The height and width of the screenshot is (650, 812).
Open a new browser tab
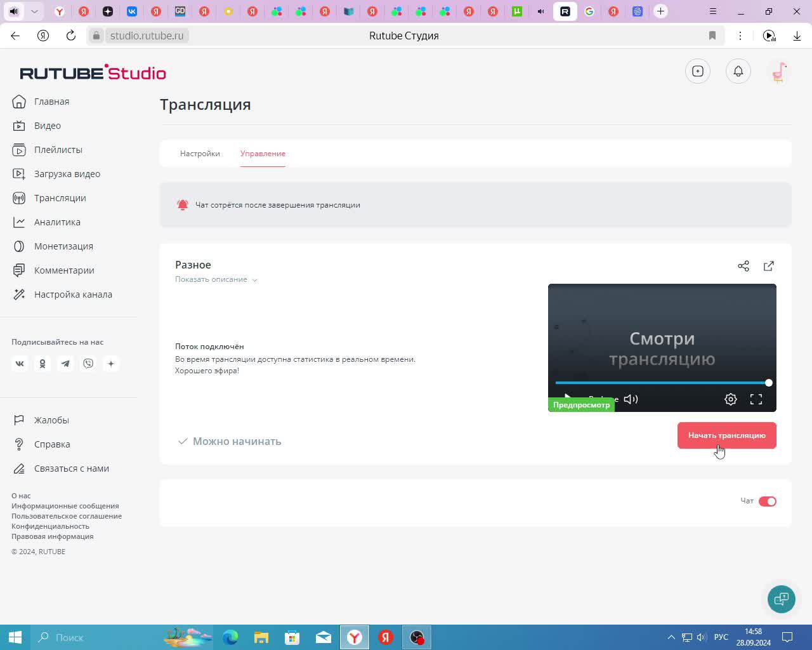[x=661, y=11]
